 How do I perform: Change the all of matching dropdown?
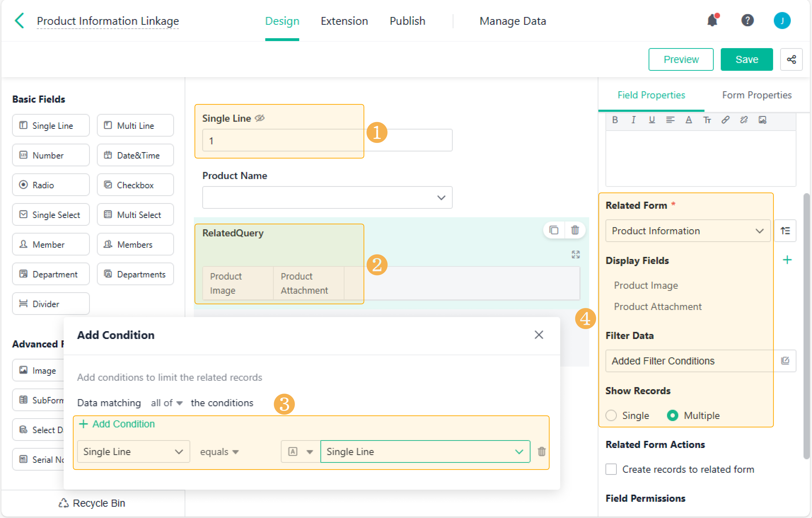tap(167, 403)
